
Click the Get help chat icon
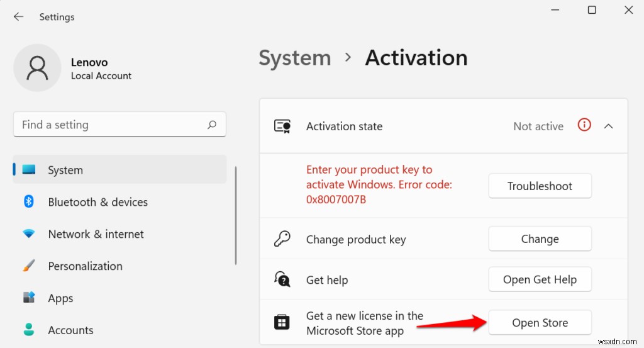click(282, 279)
